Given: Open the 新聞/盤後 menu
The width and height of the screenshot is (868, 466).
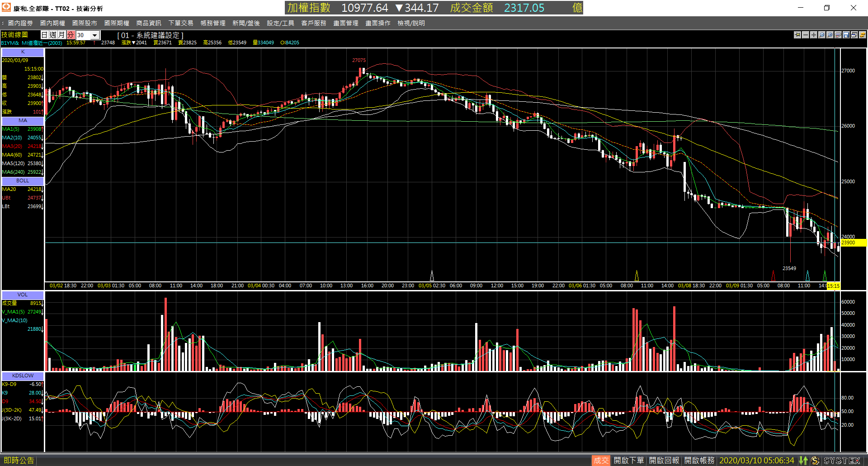Looking at the screenshot, I should click(246, 23).
